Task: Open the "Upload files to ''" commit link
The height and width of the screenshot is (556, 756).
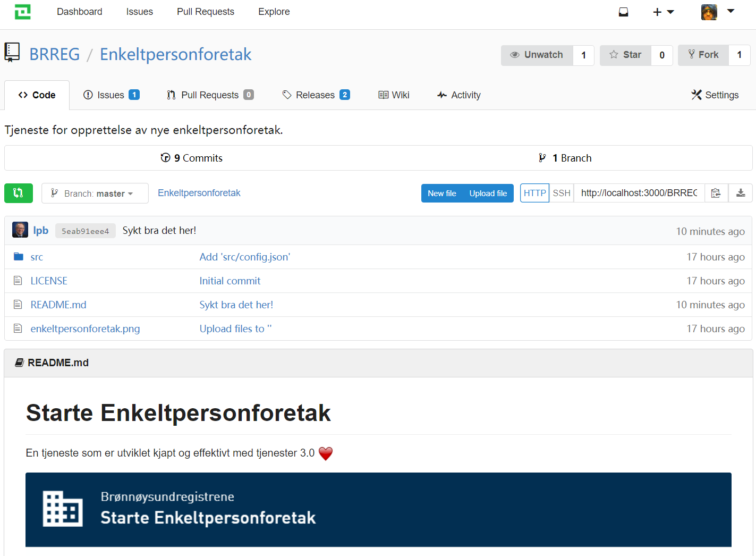Action: click(235, 328)
